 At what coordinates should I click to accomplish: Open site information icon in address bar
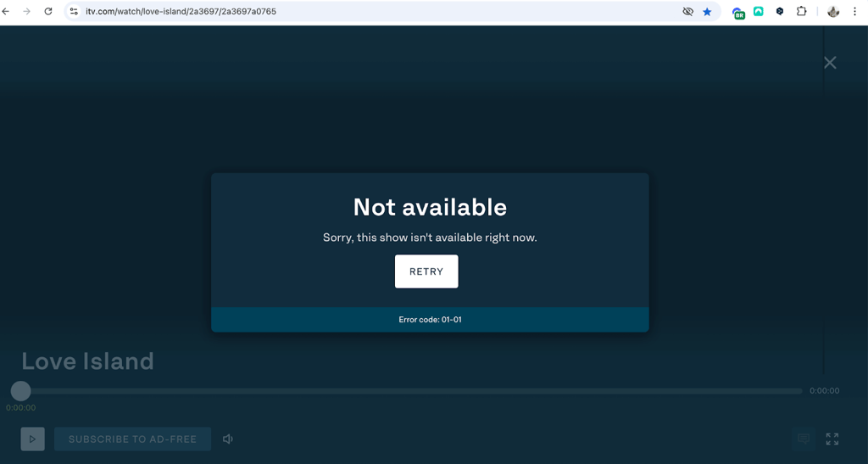coord(74,11)
